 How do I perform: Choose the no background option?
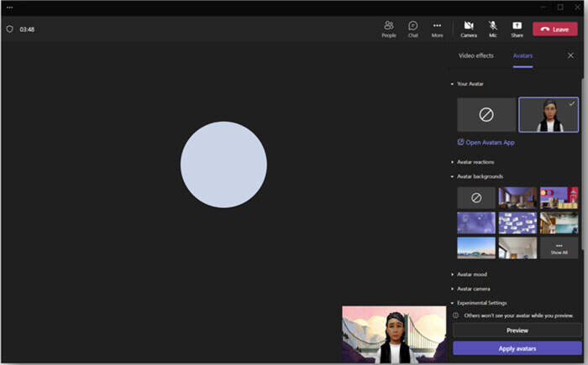point(476,198)
